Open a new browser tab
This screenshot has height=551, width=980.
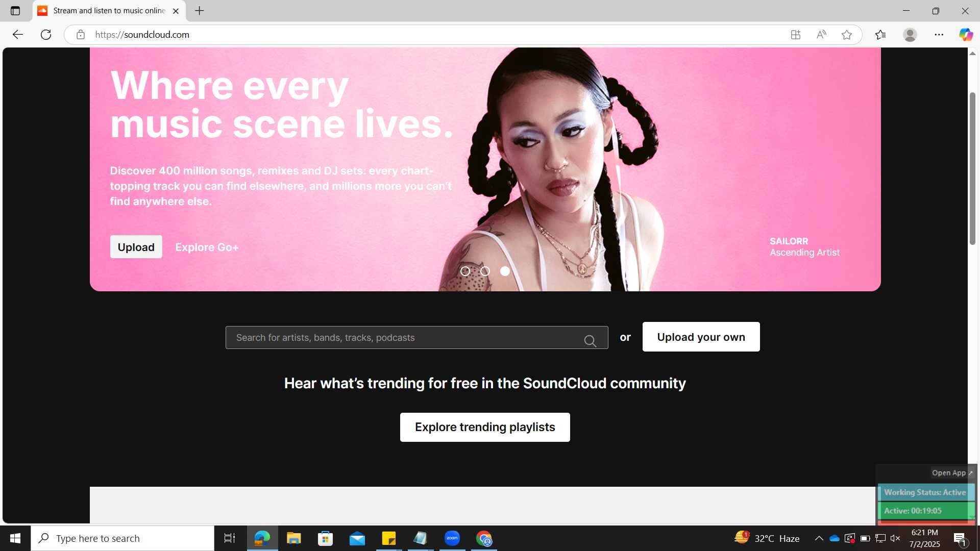coord(200,11)
